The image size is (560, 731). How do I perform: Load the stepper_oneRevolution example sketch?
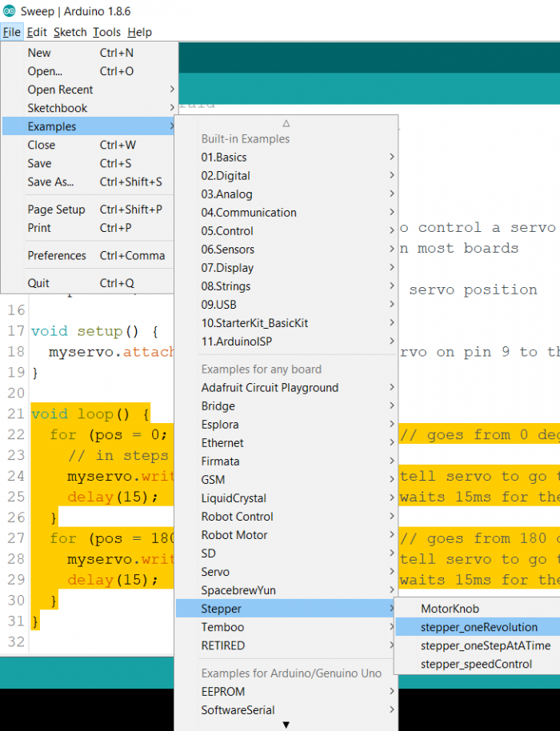(478, 627)
